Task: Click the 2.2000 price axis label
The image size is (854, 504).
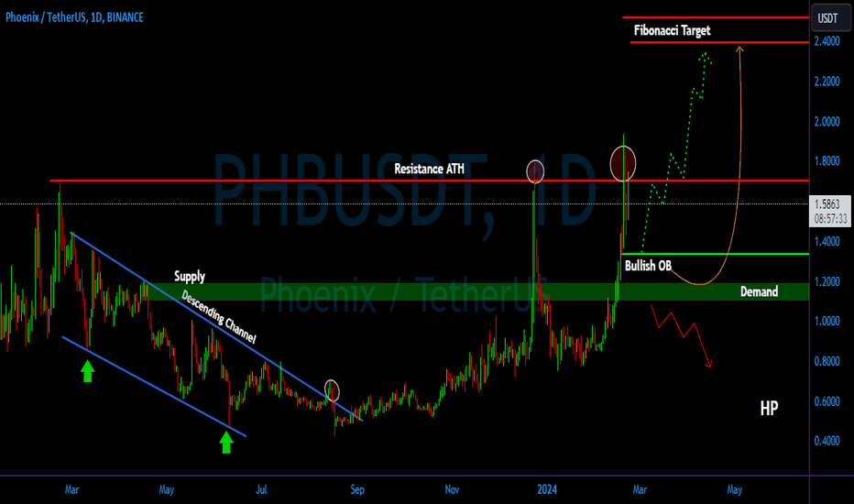Action: (827, 82)
